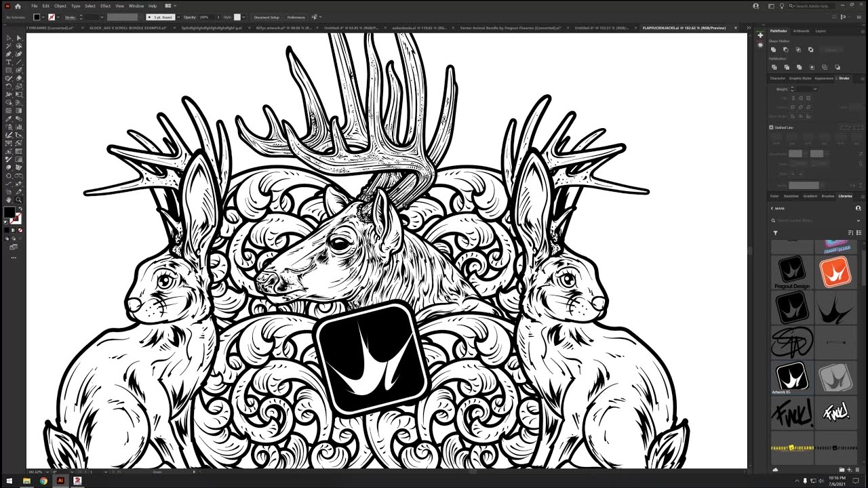Choose the Lasso tool
Viewport: 868px width, 488px height.
(18, 46)
